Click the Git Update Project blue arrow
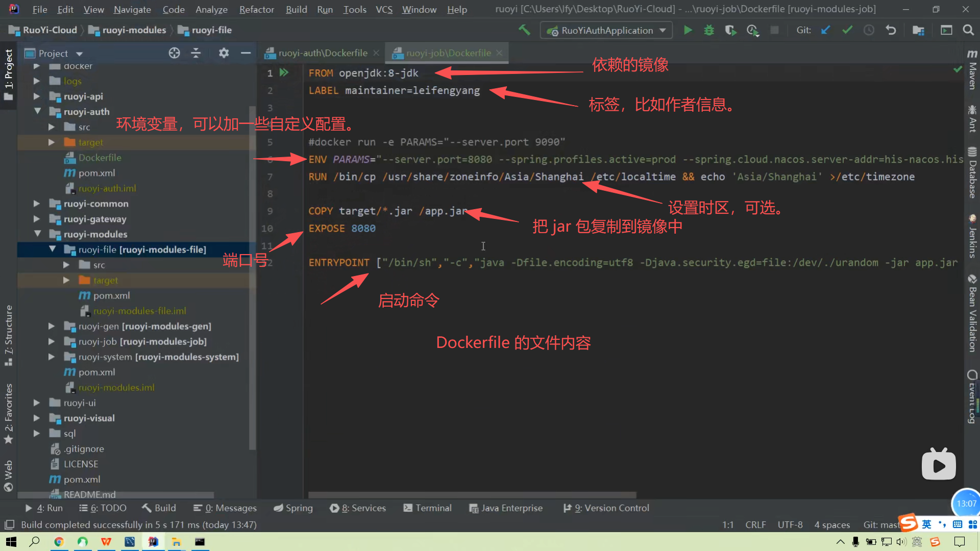Screen dimensions: 980x551 tap(825, 30)
